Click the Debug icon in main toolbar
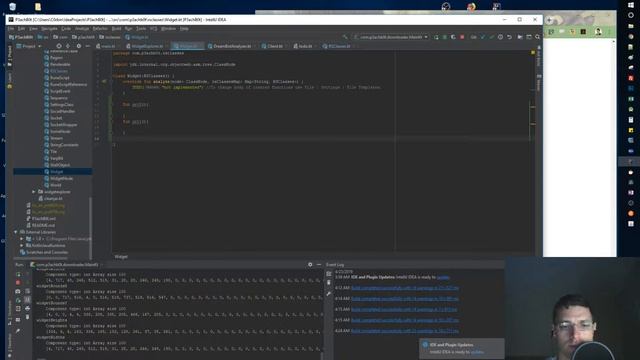The width and height of the screenshot is (640, 360). (x=445, y=37)
